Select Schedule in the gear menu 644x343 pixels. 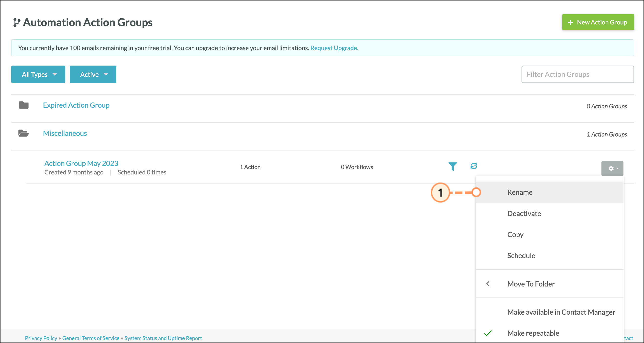point(549,255)
